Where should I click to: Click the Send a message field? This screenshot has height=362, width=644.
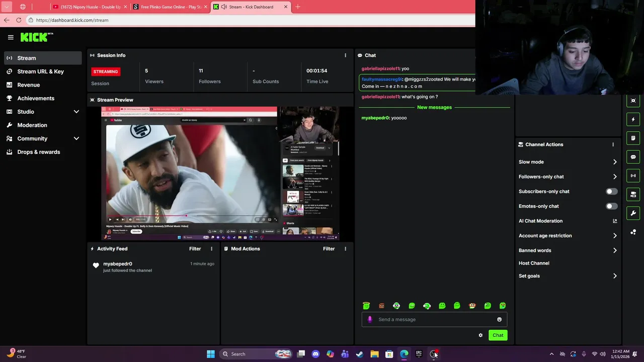click(x=434, y=319)
